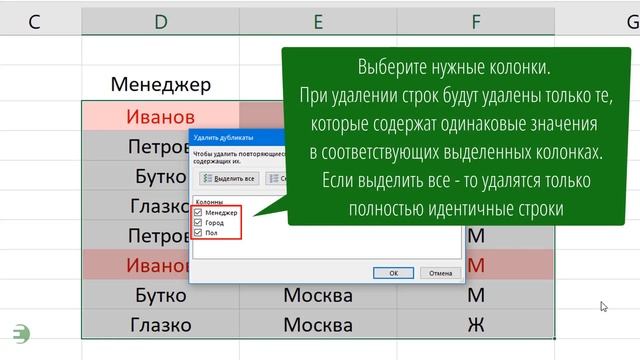Select column D header
640x360 pixels.
tap(160, 22)
